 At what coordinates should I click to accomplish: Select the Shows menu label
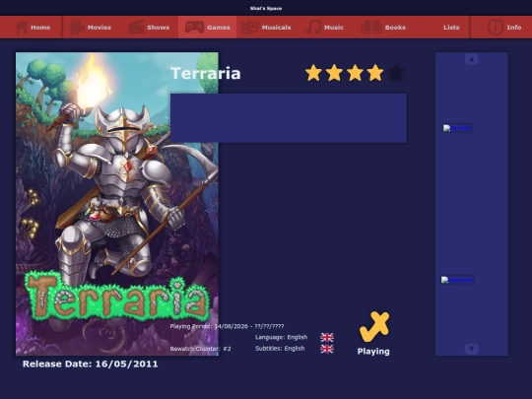(158, 28)
